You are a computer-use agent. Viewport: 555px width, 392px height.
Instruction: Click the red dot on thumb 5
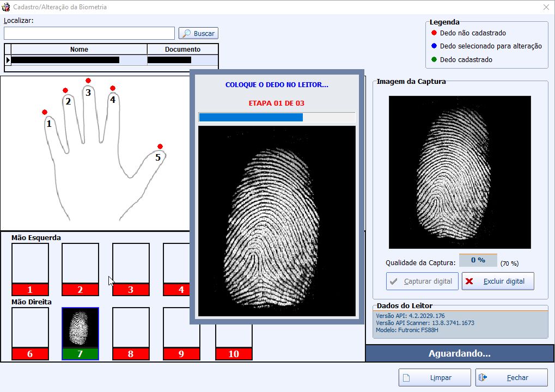(x=160, y=146)
